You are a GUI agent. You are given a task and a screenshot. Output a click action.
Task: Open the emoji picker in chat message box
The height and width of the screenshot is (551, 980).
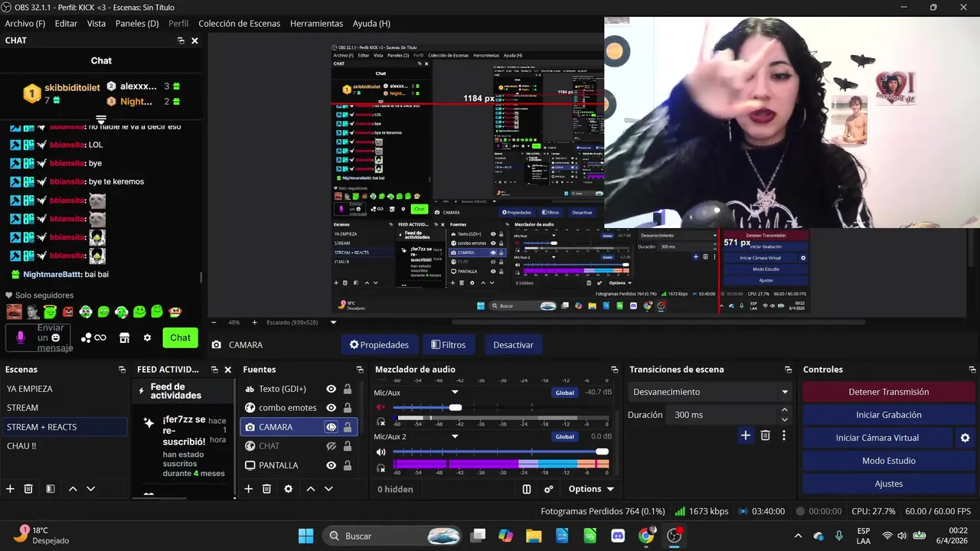(55, 337)
